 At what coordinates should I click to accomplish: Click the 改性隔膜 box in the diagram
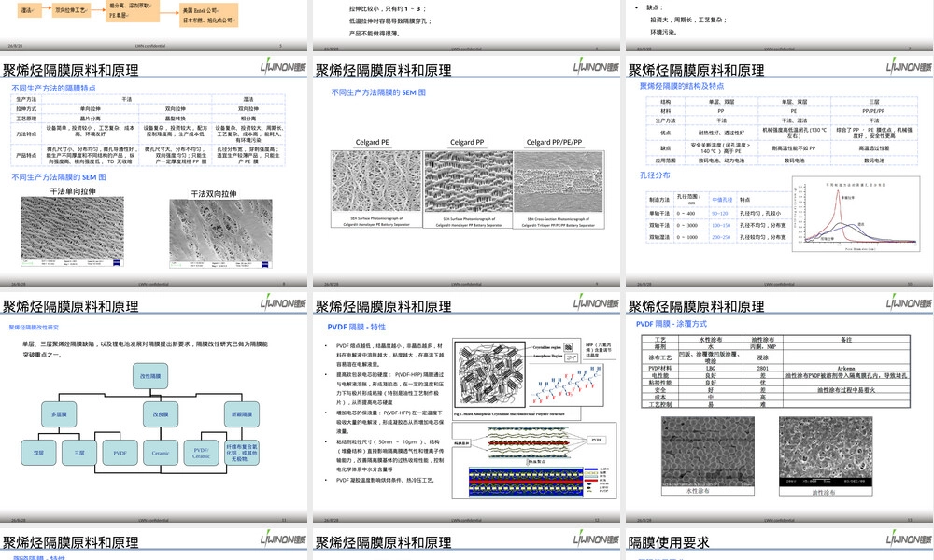pyautogui.click(x=150, y=376)
